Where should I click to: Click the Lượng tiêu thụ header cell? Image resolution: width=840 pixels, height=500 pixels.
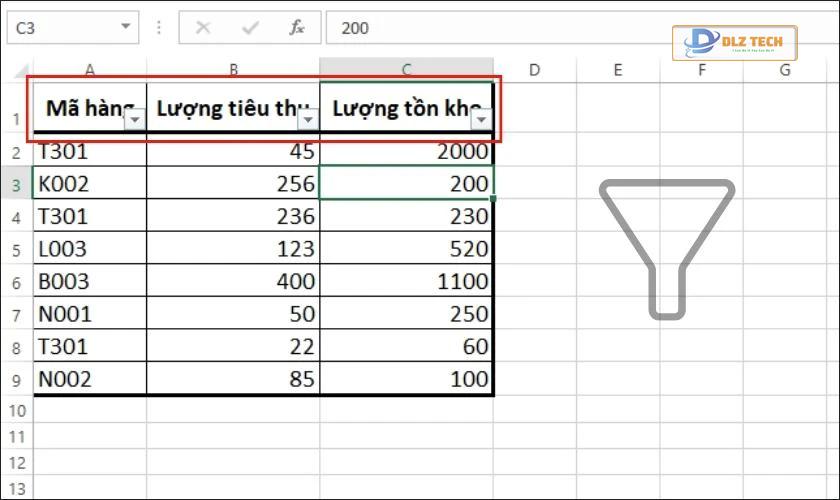233,107
